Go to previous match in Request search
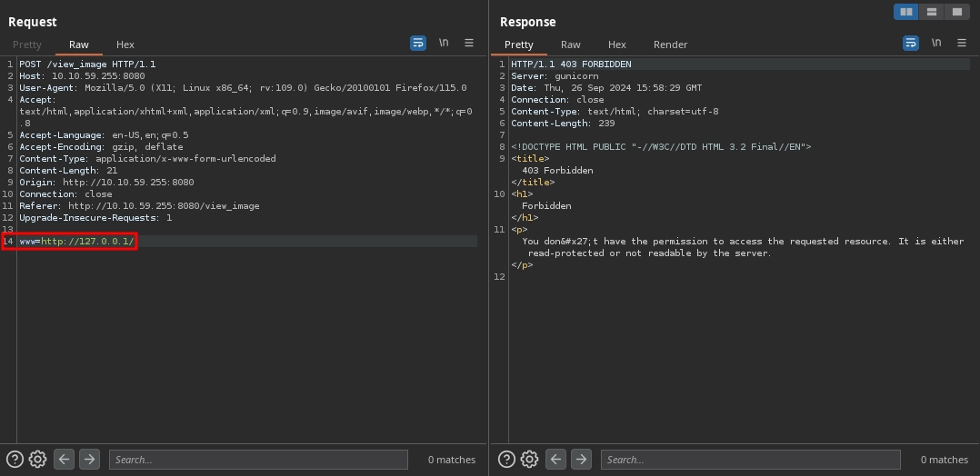The image size is (980, 476). tap(64, 460)
